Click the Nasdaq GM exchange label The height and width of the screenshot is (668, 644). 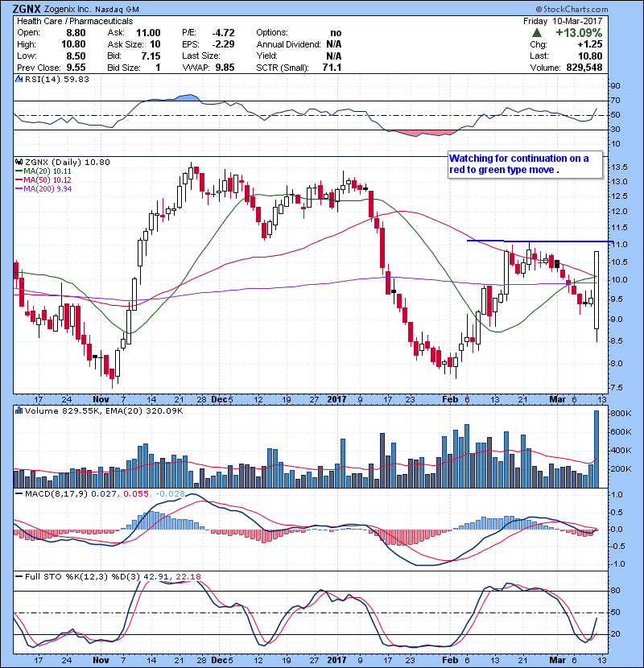pos(118,10)
